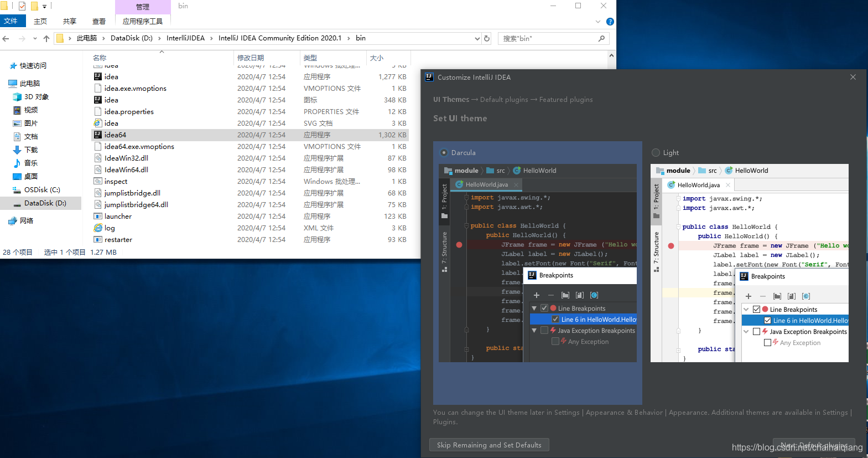Select the Darcula theme radio button
This screenshot has width=868, height=458.
point(444,153)
